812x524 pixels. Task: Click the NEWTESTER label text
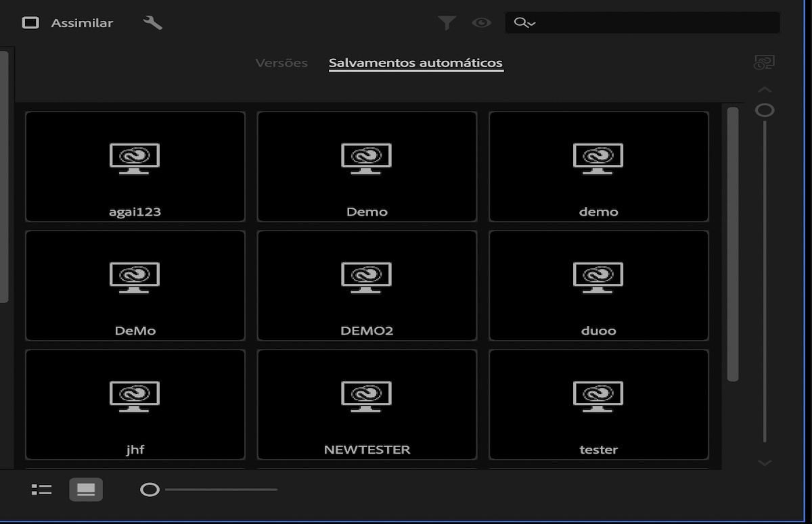tap(367, 450)
